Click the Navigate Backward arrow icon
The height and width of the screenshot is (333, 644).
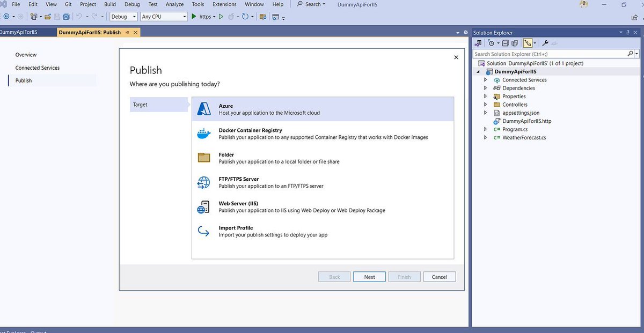6,17
